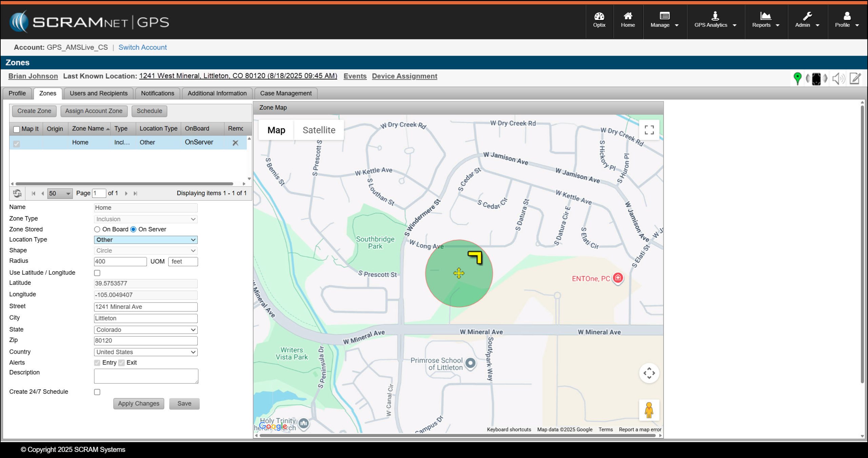868x458 pixels.
Task: Enable Use Latitude / Longitude checkbox
Action: (x=97, y=273)
